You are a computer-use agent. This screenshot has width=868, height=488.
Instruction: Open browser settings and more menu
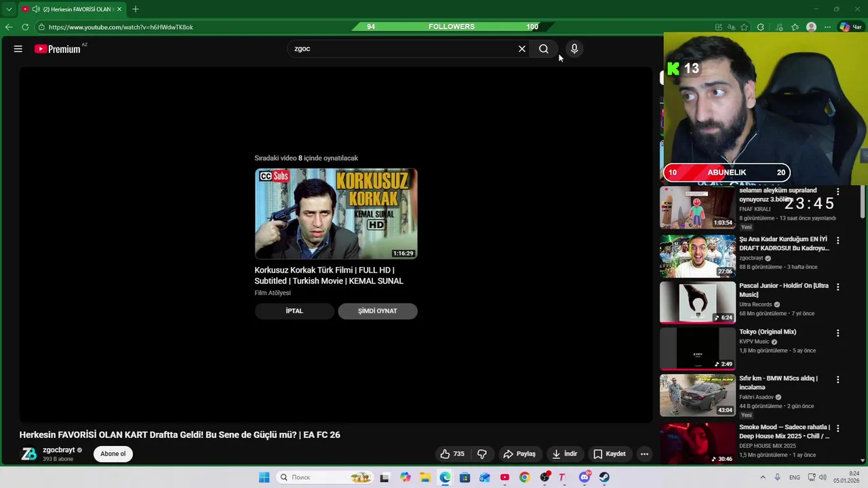(827, 27)
